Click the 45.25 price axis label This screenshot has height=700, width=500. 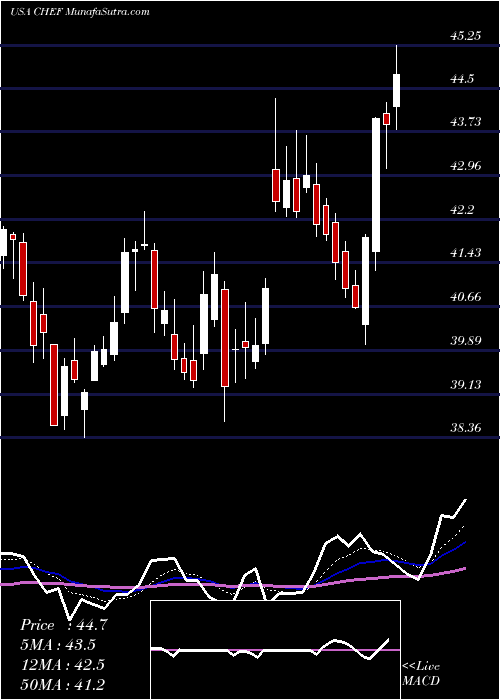tap(466, 36)
